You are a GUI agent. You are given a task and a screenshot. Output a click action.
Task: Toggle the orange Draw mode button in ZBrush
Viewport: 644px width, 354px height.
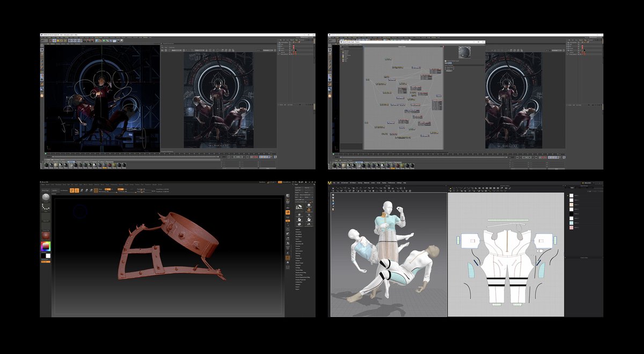tap(77, 190)
